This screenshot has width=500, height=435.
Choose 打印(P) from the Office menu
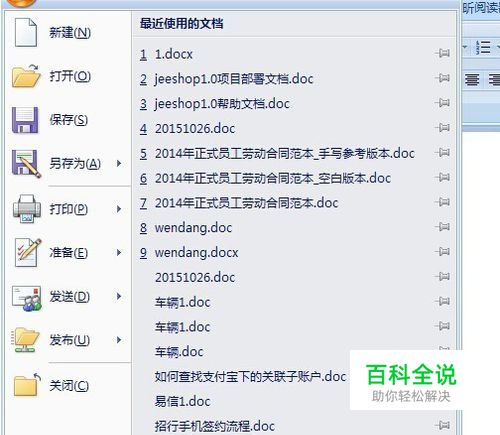(68, 209)
